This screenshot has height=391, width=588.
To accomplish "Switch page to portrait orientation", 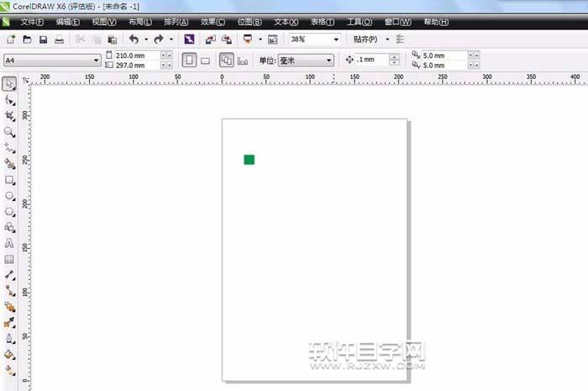I will point(189,60).
